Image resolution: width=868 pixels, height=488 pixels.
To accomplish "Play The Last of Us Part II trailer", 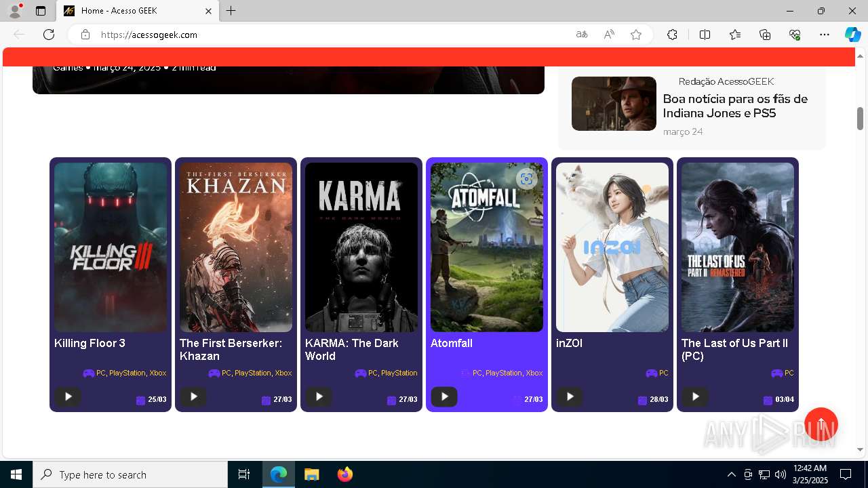I will 695,396.
